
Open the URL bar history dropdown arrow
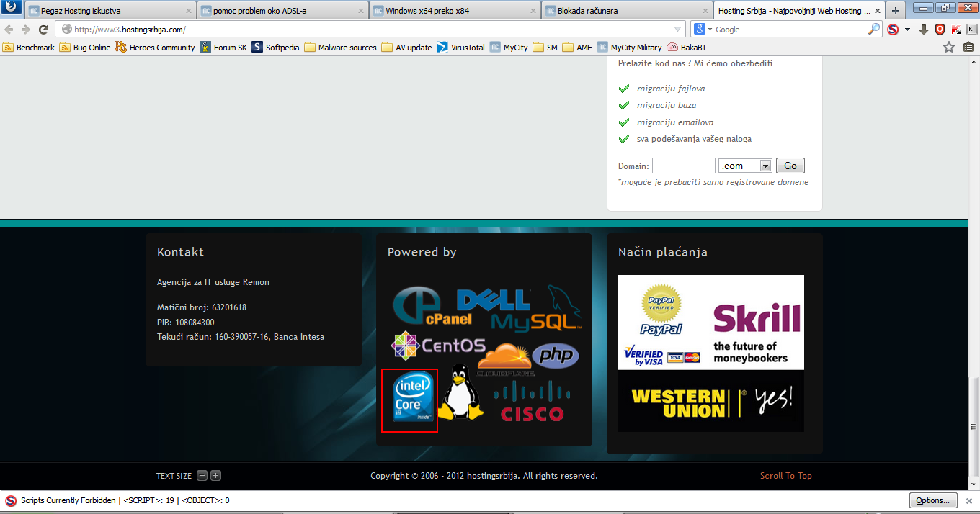(677, 30)
